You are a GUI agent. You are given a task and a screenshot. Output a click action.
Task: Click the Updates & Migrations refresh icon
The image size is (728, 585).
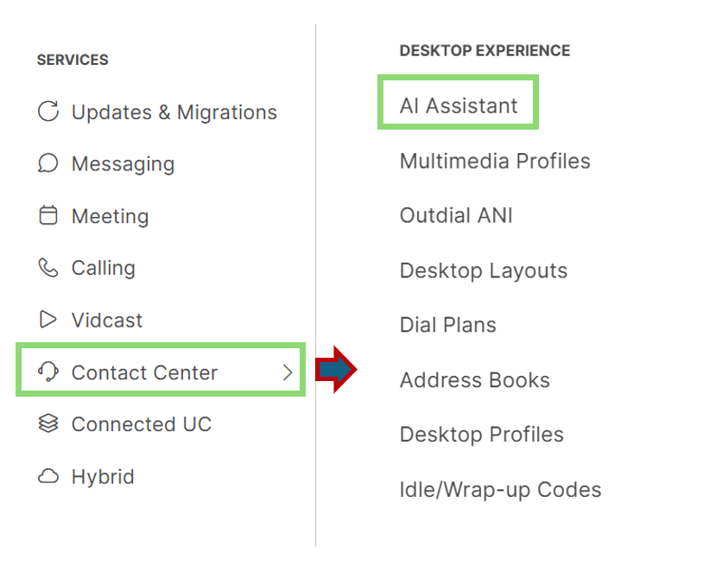click(x=48, y=111)
